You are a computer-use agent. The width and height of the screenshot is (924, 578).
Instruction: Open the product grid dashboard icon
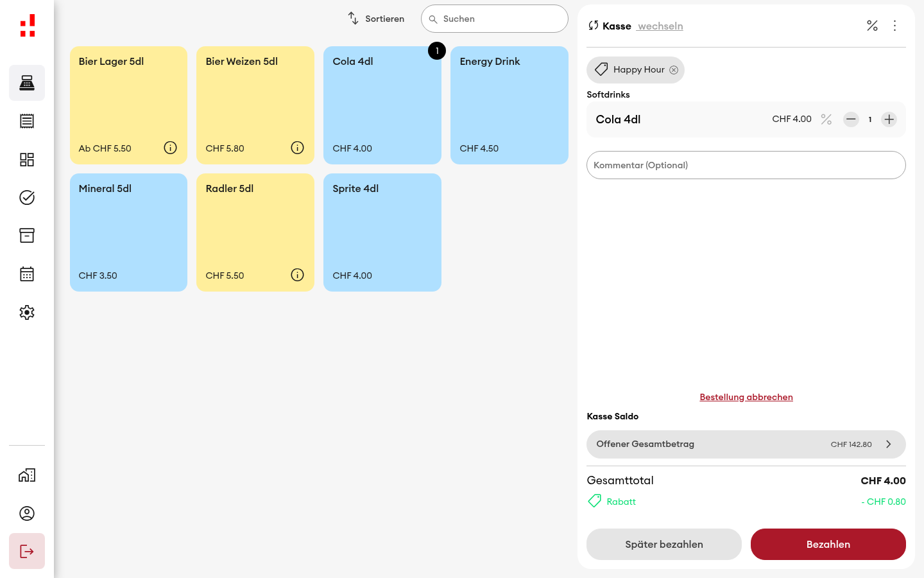(27, 159)
